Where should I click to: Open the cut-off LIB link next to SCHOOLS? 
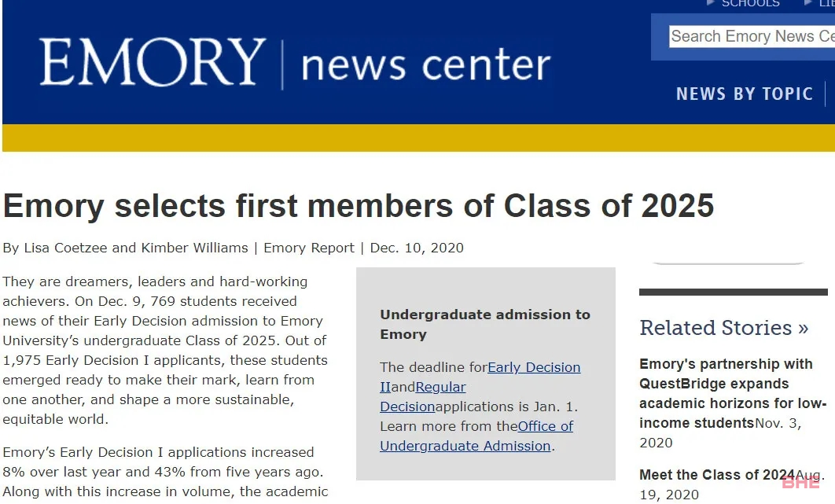point(827,3)
